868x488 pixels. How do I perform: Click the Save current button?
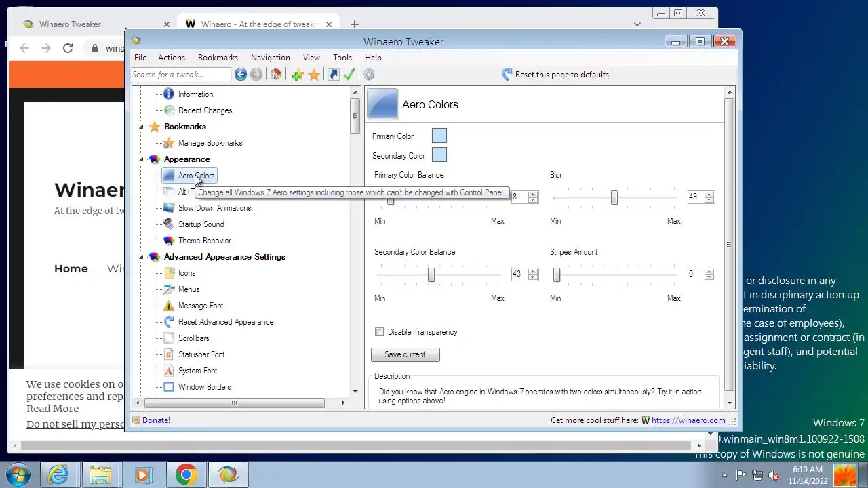tap(406, 354)
